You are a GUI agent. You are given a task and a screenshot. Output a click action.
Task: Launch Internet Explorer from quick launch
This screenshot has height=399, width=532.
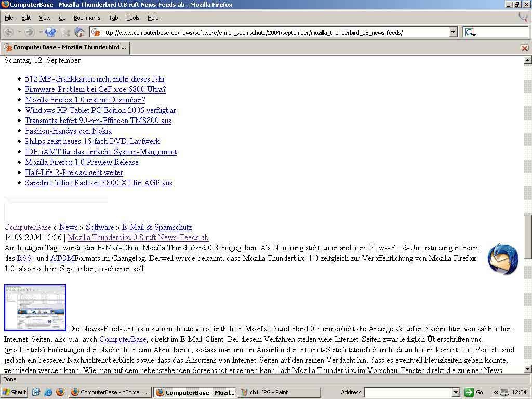48,392
